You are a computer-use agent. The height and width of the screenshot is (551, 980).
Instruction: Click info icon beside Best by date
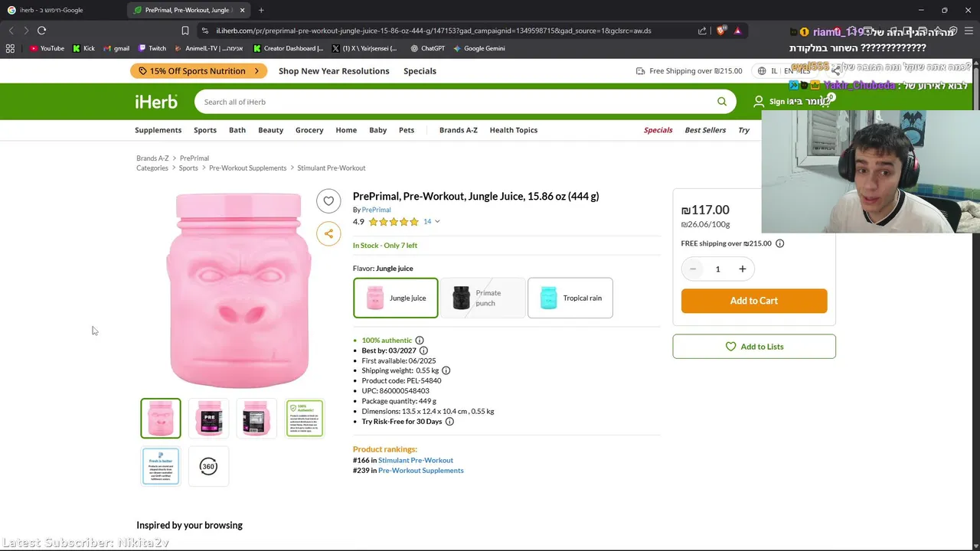(x=423, y=350)
